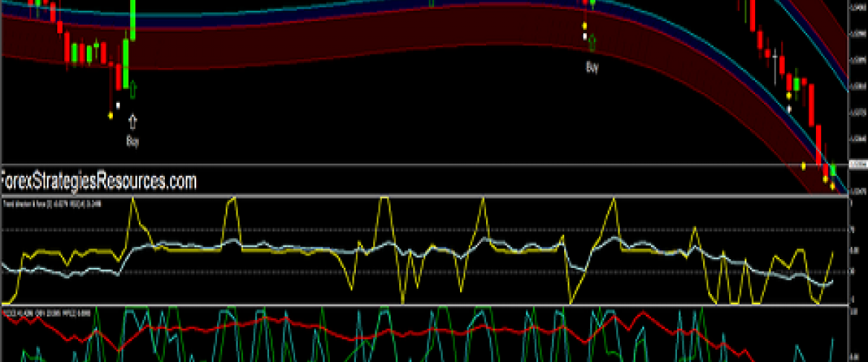Screen dimensions: 868x362
Task: Click the left Buy signal label
Action: point(132,142)
